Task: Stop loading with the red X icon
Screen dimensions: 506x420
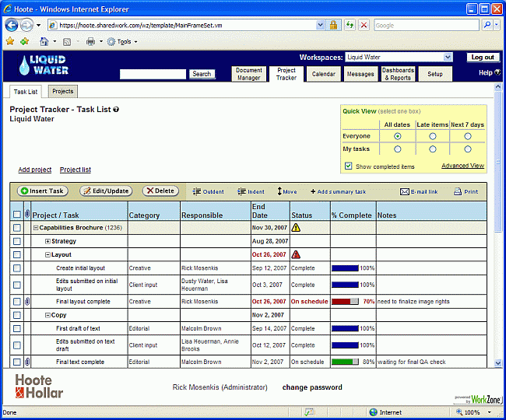Action: pos(364,25)
